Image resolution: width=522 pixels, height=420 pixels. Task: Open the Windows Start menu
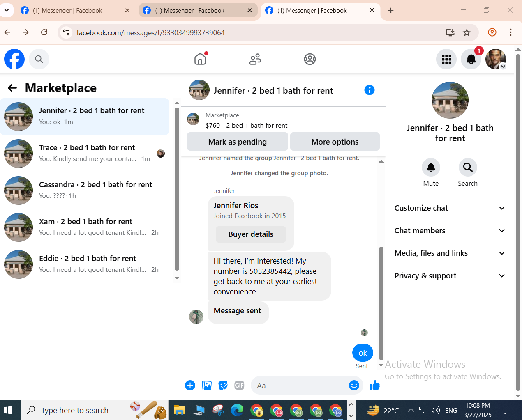click(x=8, y=410)
